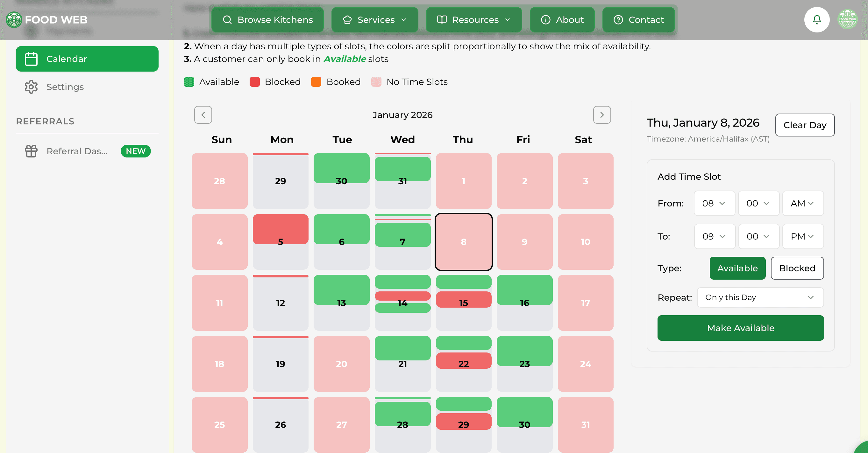The height and width of the screenshot is (453, 868).
Task: Select January 5 blocked day
Action: 280,242
